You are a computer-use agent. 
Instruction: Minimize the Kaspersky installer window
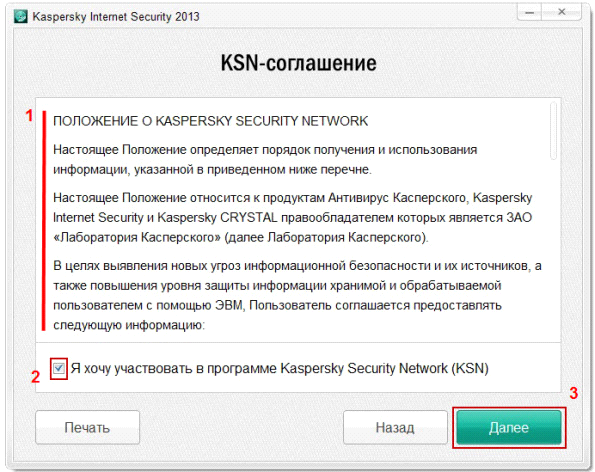(x=530, y=13)
